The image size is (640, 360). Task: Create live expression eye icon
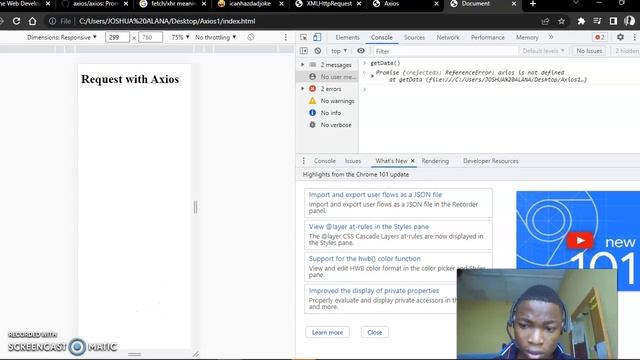coord(361,51)
